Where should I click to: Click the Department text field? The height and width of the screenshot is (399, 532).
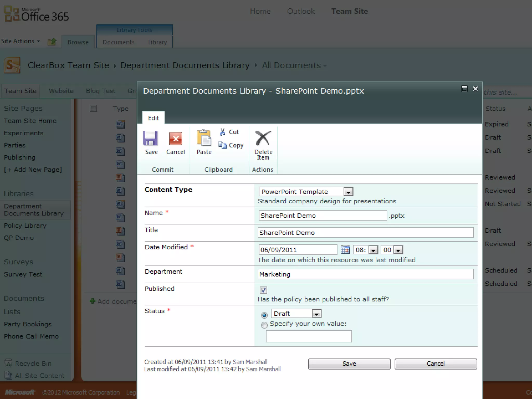coord(365,274)
